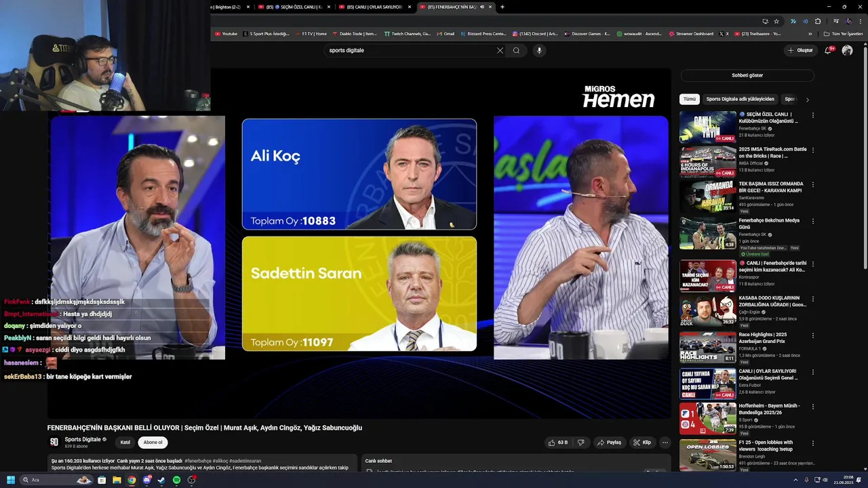Image resolution: width=868 pixels, height=488 pixels.
Task: Open Steam from the taskbar
Action: click(161, 480)
